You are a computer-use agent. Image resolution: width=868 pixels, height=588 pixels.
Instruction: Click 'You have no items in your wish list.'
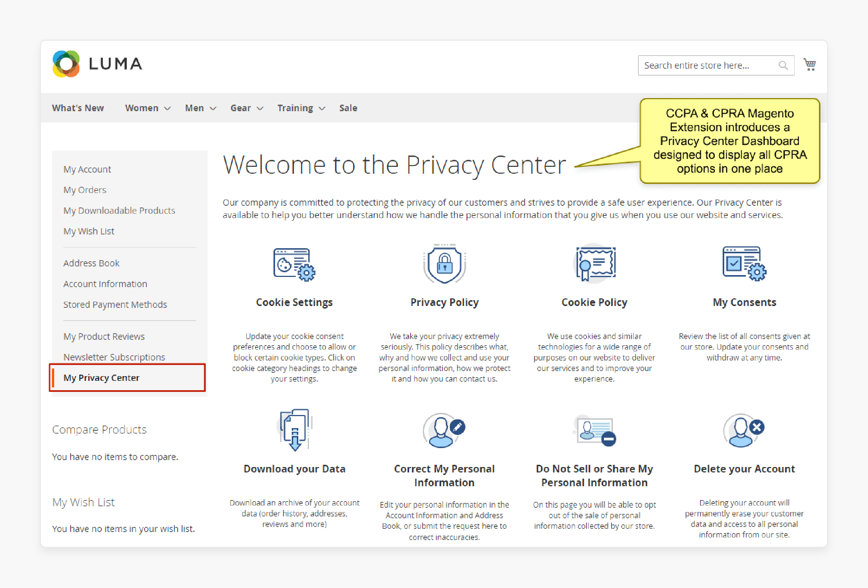[123, 529]
